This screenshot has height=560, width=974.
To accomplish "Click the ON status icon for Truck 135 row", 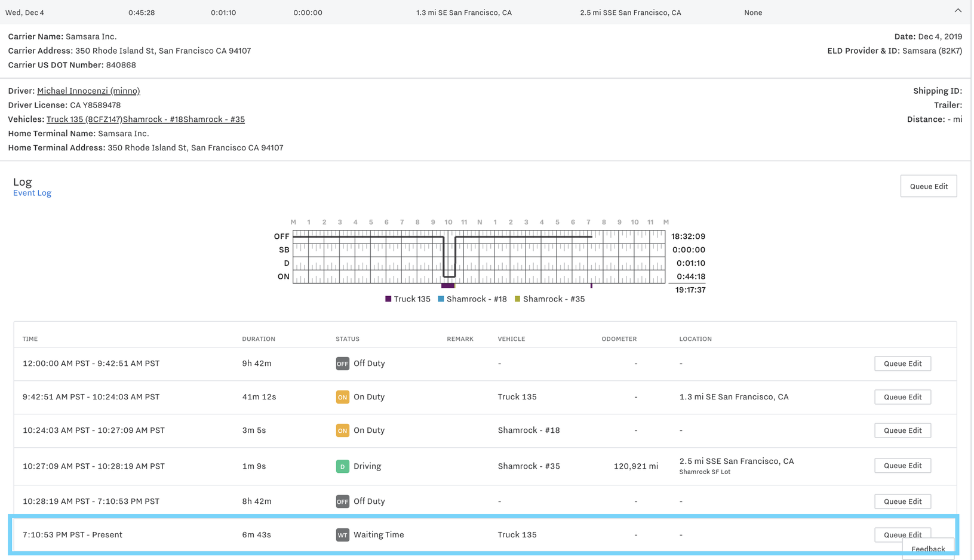I will (342, 397).
